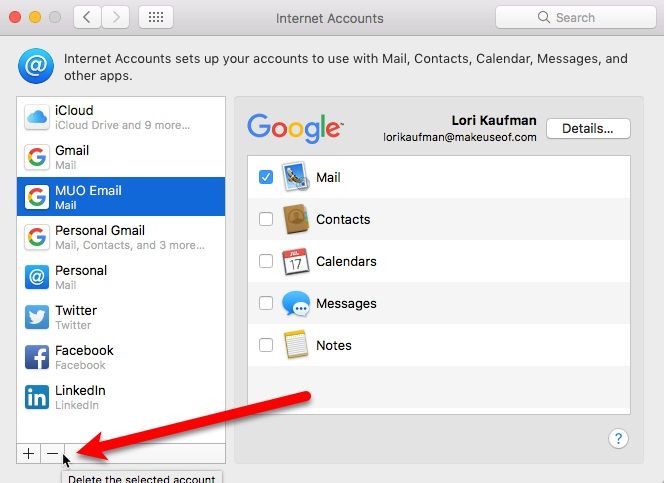
Task: Go back with the left arrow button
Action: pyautogui.click(x=87, y=17)
